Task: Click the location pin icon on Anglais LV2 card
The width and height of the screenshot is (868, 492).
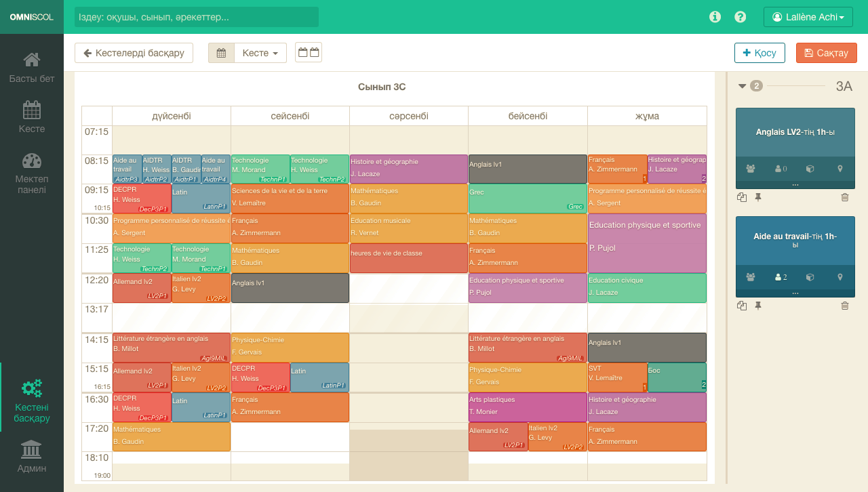Action: [840, 169]
